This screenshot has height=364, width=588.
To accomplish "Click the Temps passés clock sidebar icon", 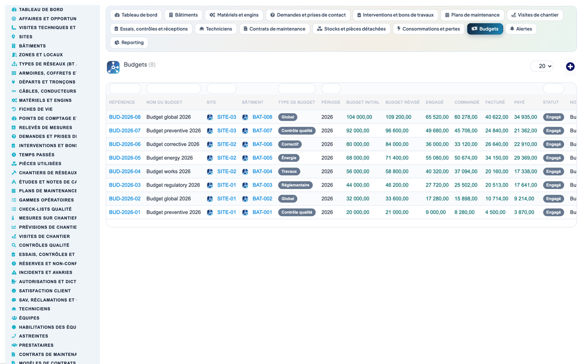I will (x=14, y=154).
